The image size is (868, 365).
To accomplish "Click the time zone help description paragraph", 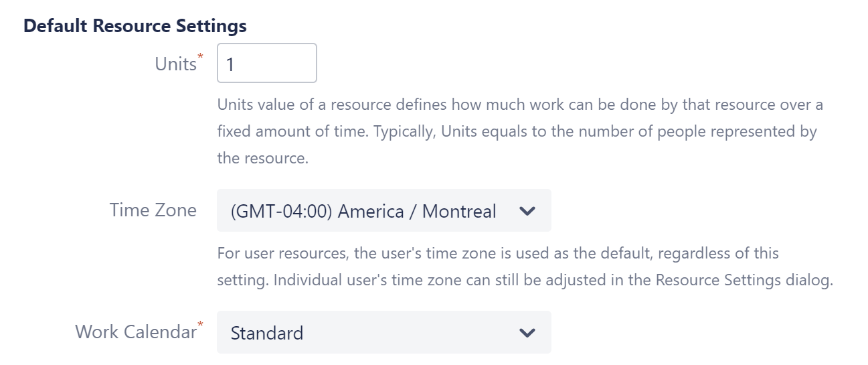I will (524, 267).
